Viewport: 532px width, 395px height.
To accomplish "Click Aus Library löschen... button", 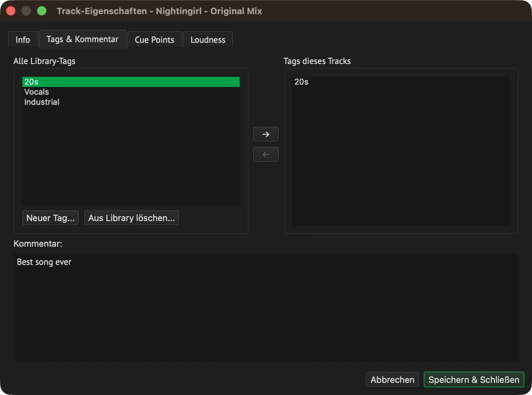I will [x=132, y=218].
